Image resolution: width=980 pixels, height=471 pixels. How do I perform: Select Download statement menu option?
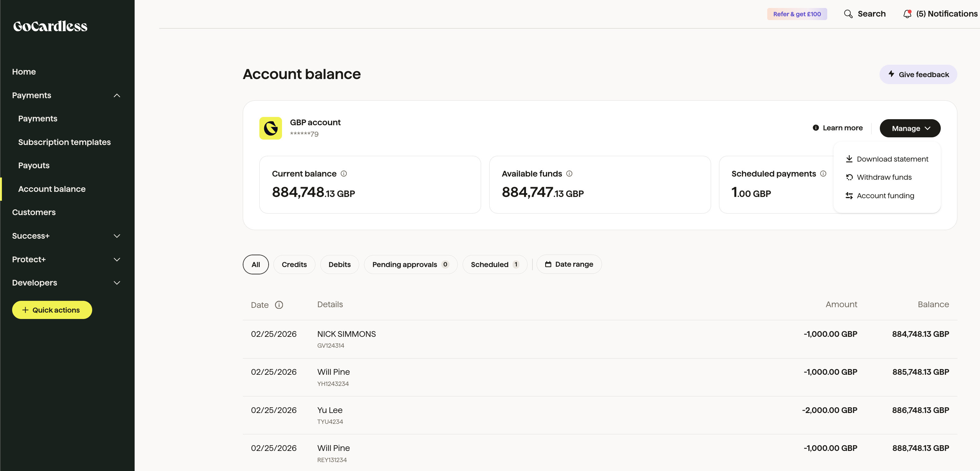(892, 159)
